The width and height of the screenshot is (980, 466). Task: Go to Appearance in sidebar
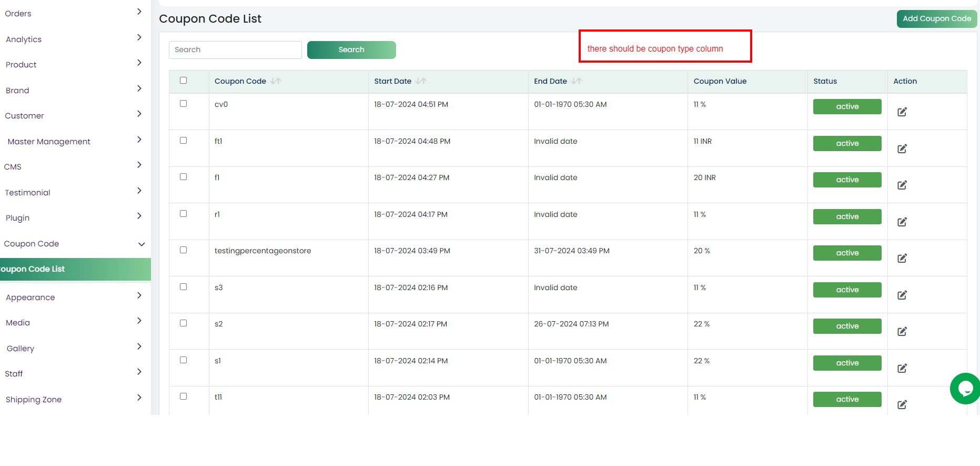pos(31,298)
